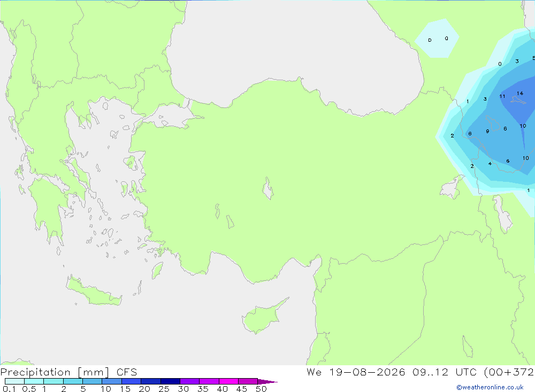The width and height of the screenshot is (535, 392).
Task: Select the 2–5 mm legend color swatch
Action: tap(73, 381)
